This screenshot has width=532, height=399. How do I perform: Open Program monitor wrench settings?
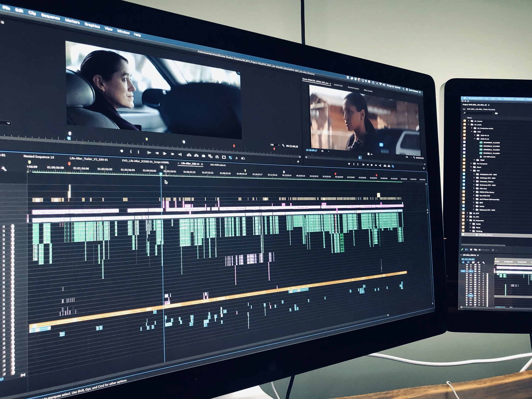pos(283,145)
